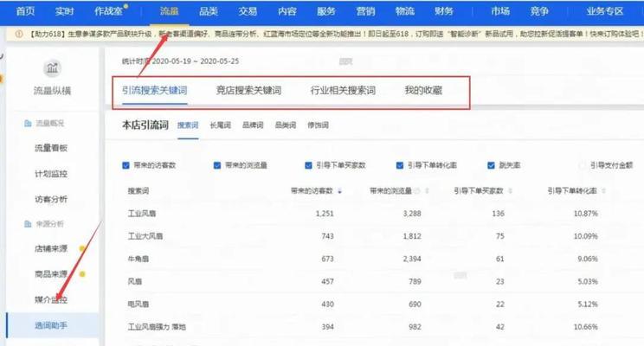Sort the 引导下单买家数 column
The image size is (644, 346).
(x=511, y=191)
